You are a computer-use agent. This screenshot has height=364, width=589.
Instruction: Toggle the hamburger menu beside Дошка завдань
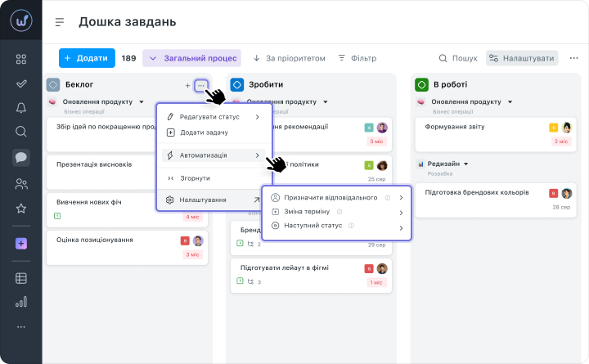[x=60, y=22]
